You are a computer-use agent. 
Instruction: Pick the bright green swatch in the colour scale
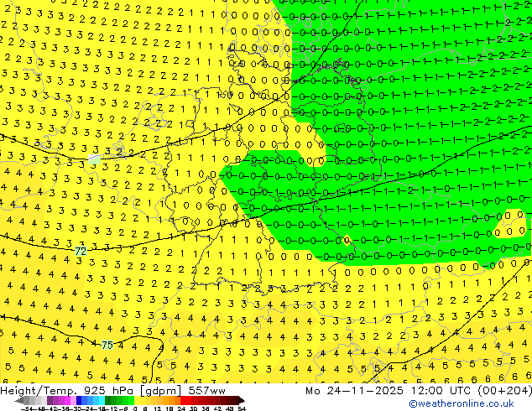[131, 400]
